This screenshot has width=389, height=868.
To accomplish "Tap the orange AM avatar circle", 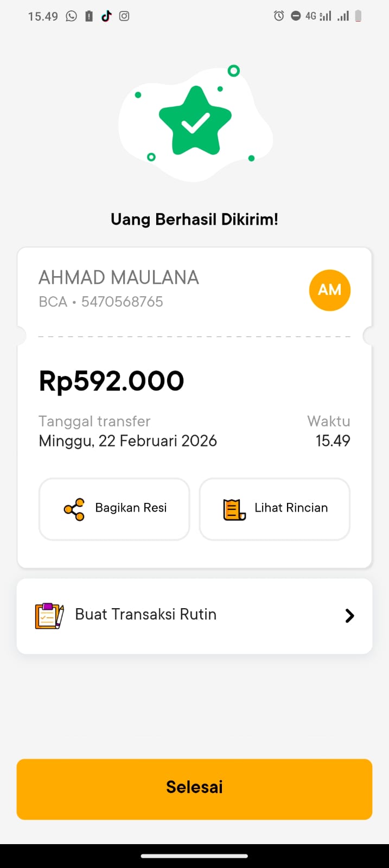I will 329,290.
